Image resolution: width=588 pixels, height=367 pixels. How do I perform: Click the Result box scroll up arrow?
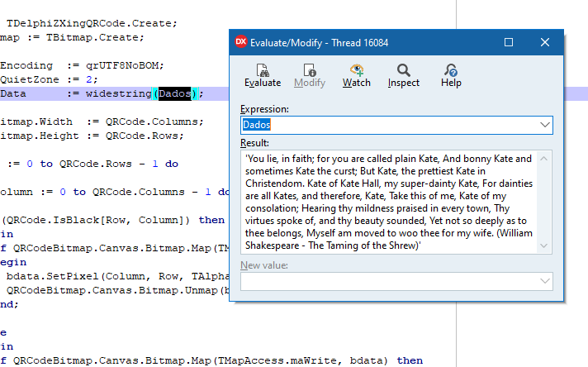click(543, 159)
